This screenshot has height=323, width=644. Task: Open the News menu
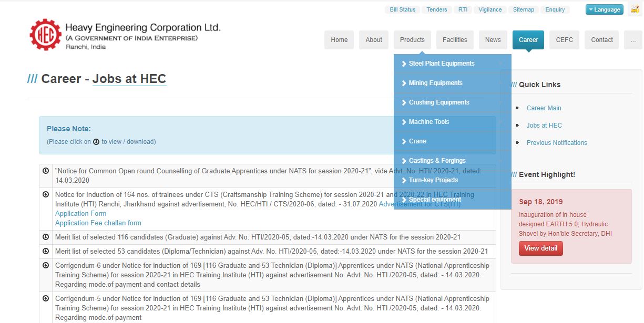pos(493,40)
